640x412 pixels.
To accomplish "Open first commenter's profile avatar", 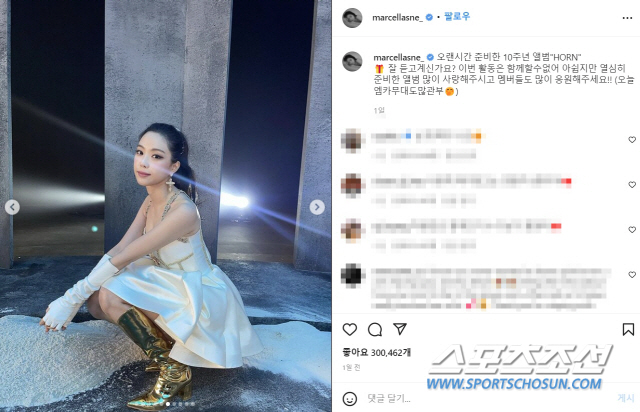I will (351, 140).
